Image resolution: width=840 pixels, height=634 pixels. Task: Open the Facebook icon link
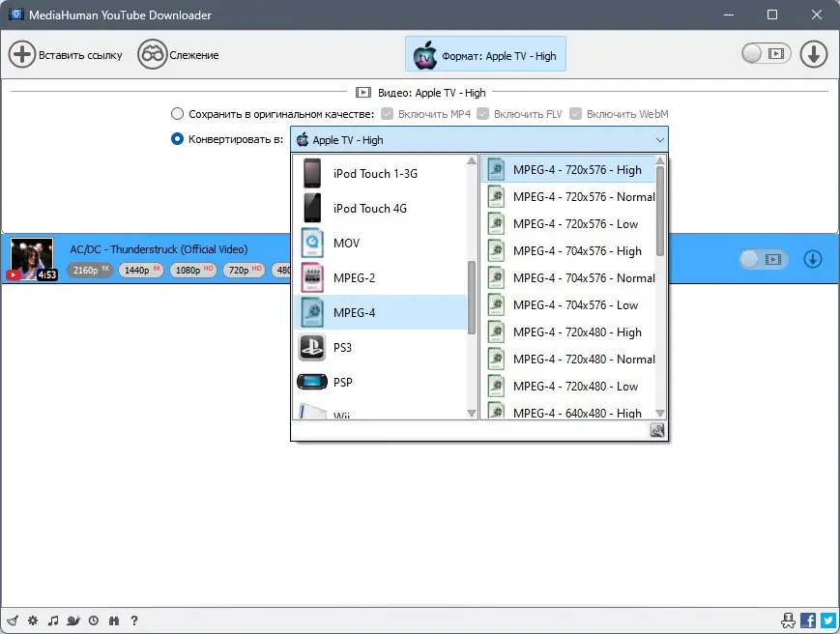[x=808, y=620]
